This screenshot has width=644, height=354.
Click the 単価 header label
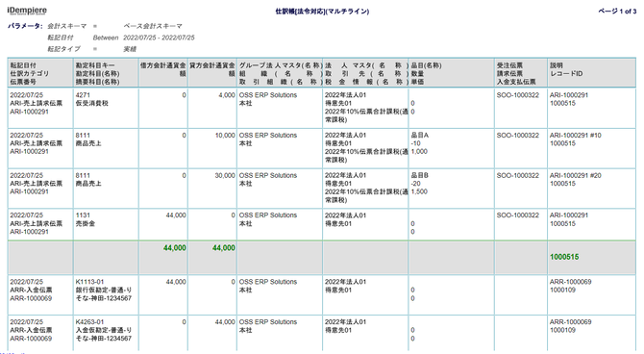click(x=417, y=82)
